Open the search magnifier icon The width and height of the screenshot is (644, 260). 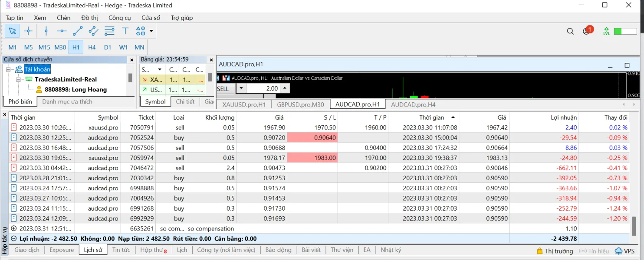[570, 31]
